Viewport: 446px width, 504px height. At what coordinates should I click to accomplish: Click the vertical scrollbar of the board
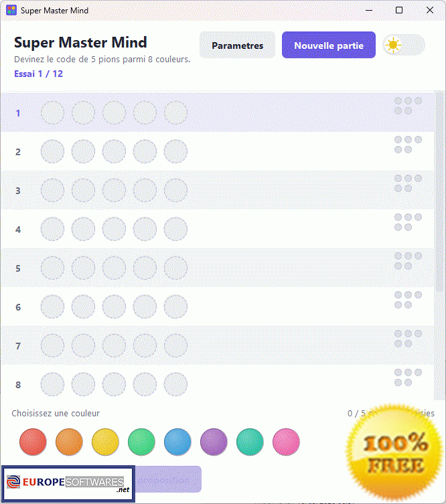[x=439, y=193]
